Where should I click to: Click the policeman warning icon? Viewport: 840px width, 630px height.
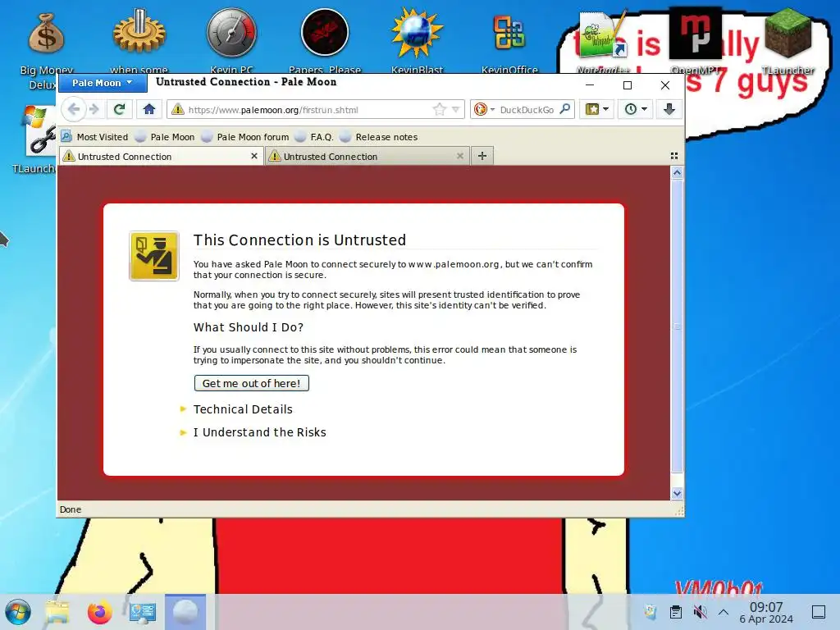(x=153, y=256)
